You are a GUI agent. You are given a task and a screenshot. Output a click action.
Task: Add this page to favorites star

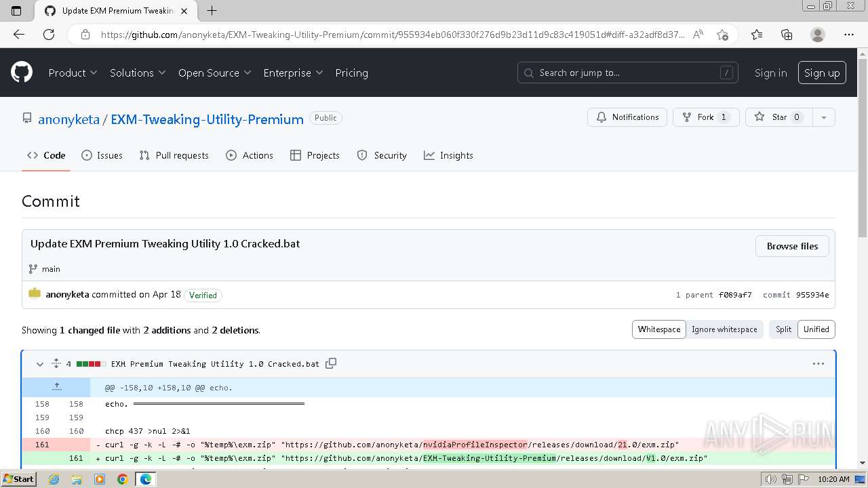click(722, 35)
